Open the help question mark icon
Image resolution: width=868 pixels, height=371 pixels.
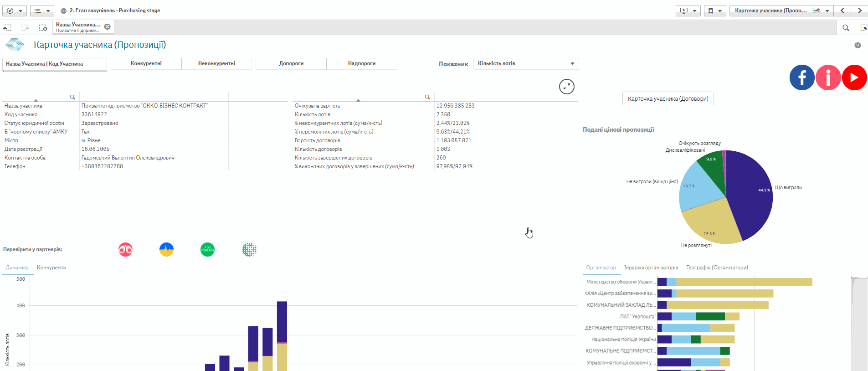pyautogui.click(x=858, y=46)
